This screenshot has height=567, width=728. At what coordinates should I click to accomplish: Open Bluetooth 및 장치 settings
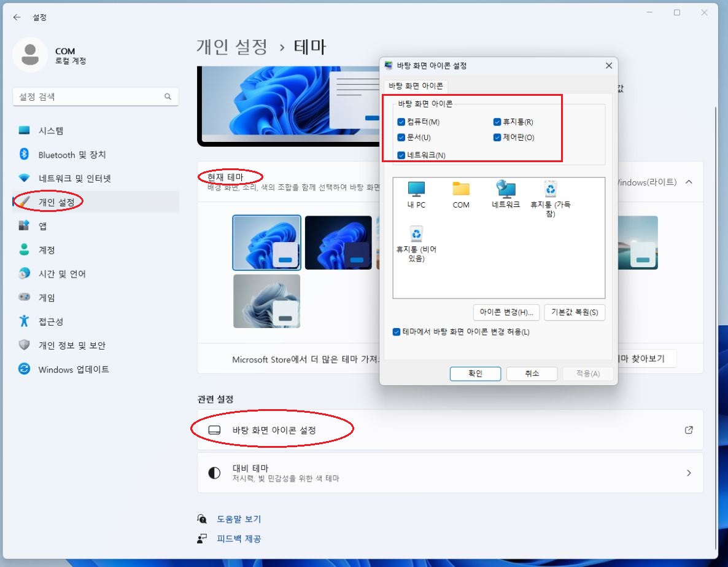(x=72, y=155)
